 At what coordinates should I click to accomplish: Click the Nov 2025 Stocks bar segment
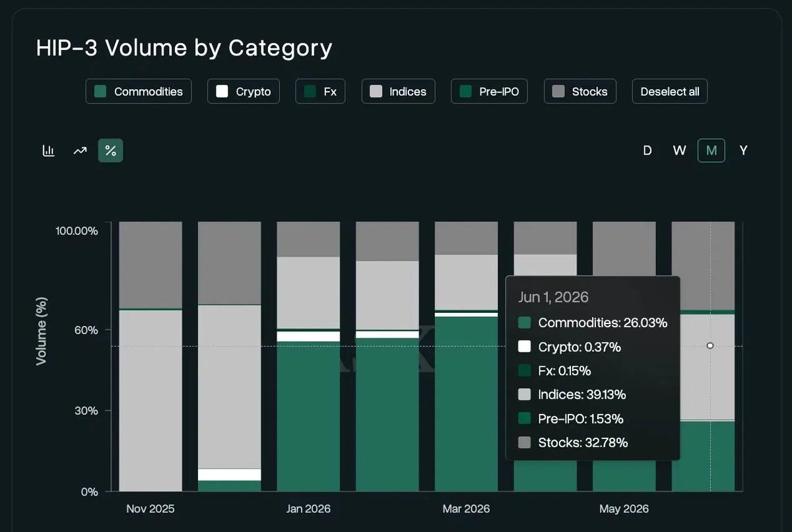150,265
